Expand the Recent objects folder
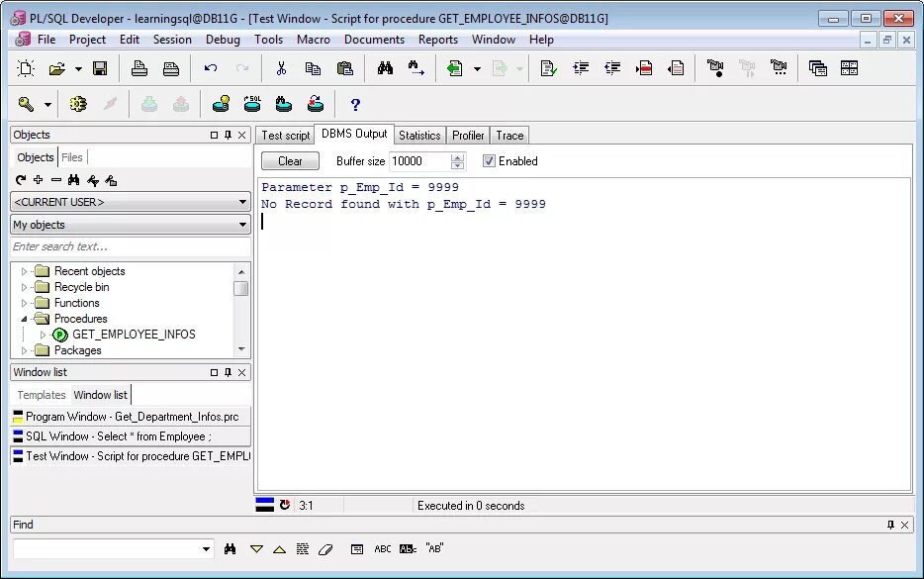The height and width of the screenshot is (579, 924). [x=24, y=272]
